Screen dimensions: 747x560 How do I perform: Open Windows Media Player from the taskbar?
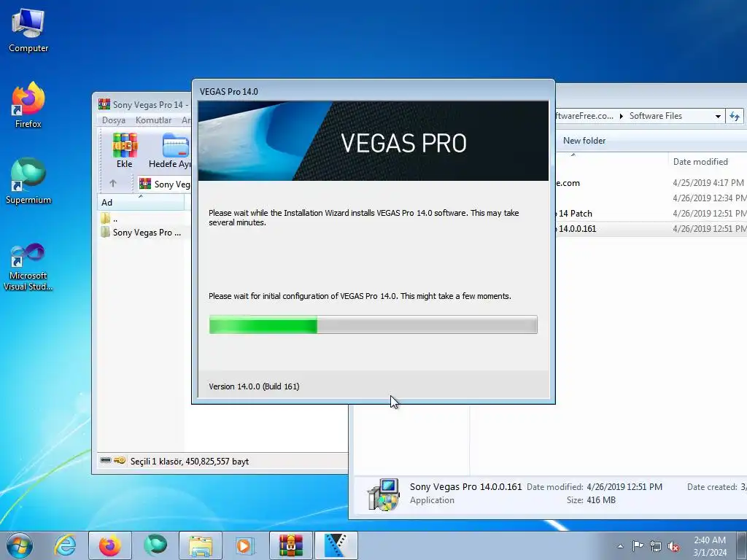245,545
